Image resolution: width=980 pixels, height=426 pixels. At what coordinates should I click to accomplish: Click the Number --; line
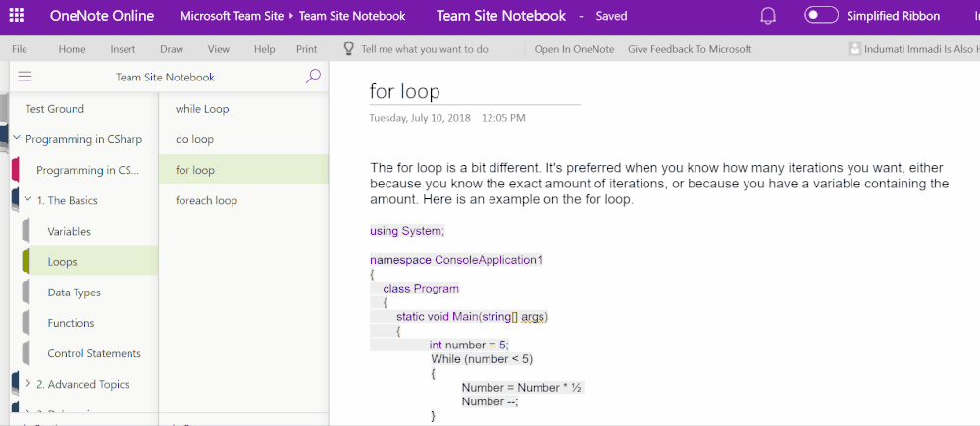coord(490,401)
